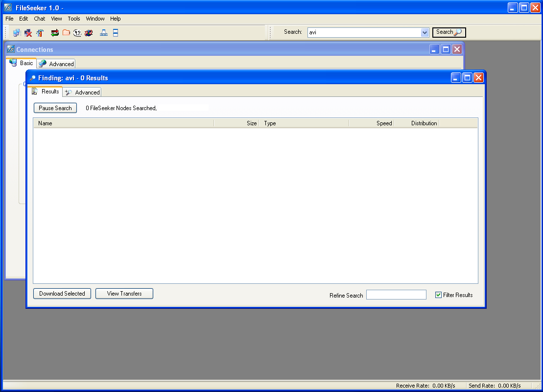Click the Download Selected button
The image size is (543, 392).
tap(62, 294)
